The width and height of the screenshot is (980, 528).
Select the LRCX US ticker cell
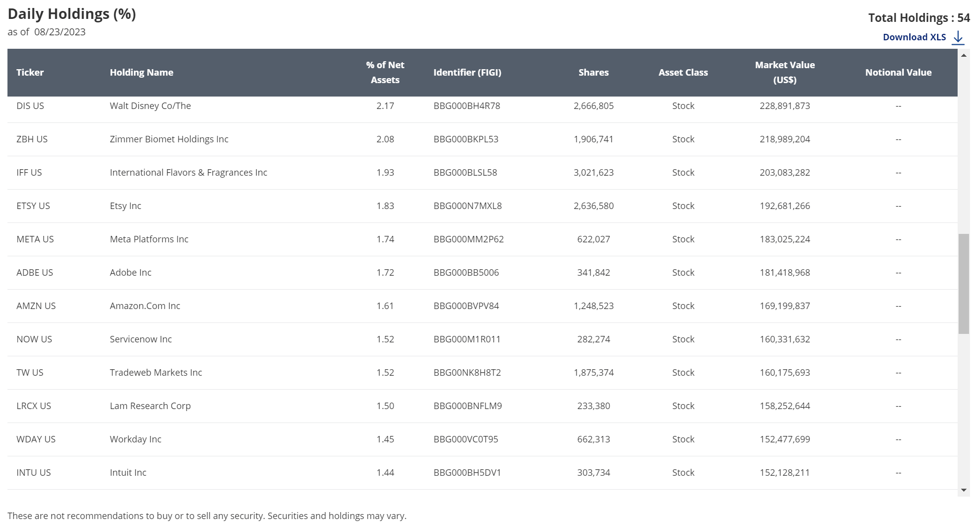34,406
